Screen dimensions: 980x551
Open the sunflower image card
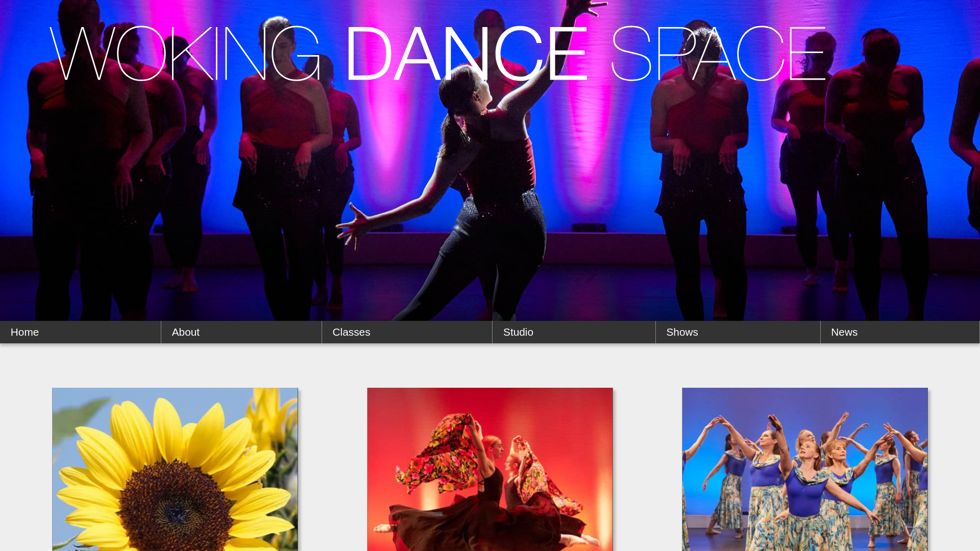click(175, 469)
